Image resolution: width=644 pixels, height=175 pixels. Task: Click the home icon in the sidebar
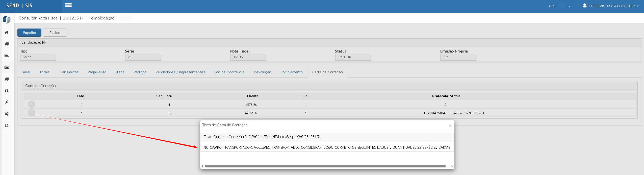pyautogui.click(x=7, y=32)
